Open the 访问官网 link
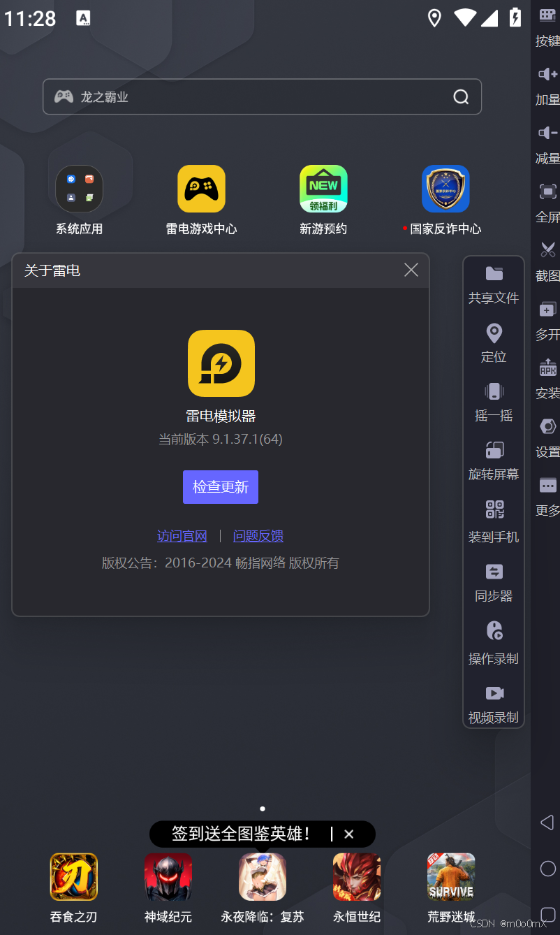This screenshot has height=935, width=560. 182,536
